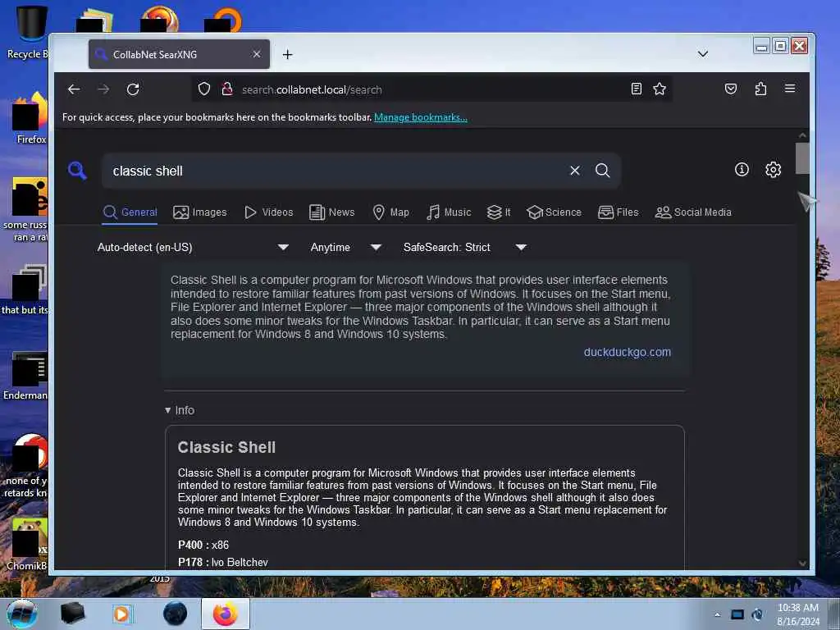Switch to the Science tab
This screenshot has width=840, height=630.
click(554, 212)
